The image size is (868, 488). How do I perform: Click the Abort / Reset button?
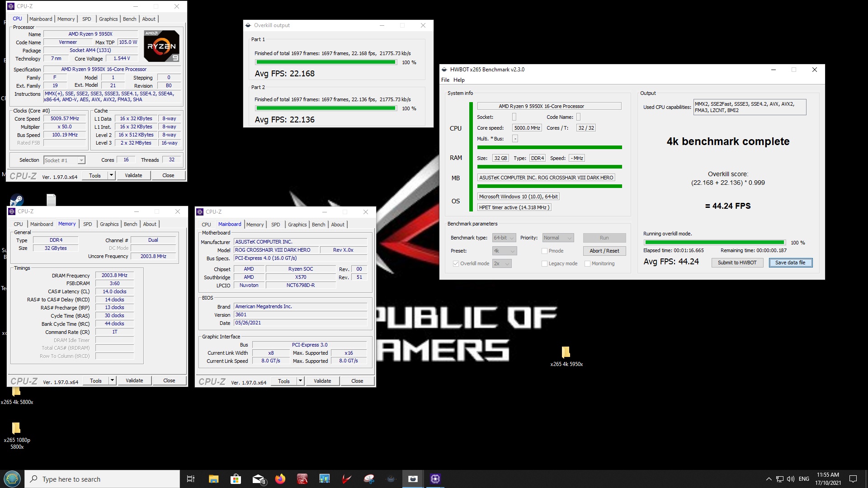tap(604, 251)
